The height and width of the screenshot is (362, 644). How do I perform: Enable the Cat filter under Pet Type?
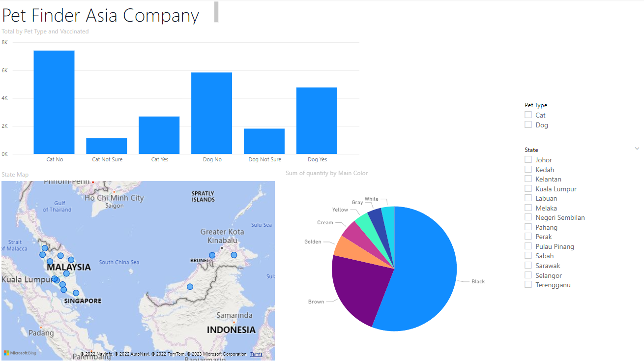coord(528,115)
